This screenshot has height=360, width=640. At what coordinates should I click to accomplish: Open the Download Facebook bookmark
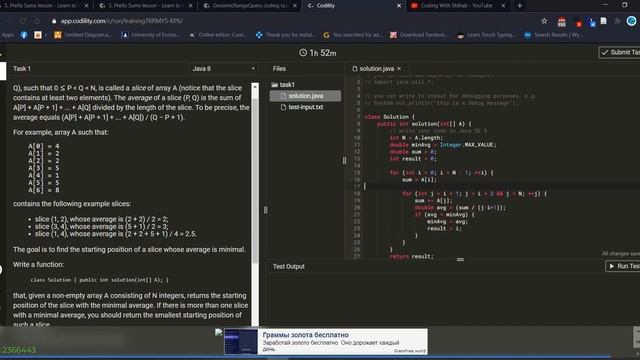(419, 35)
